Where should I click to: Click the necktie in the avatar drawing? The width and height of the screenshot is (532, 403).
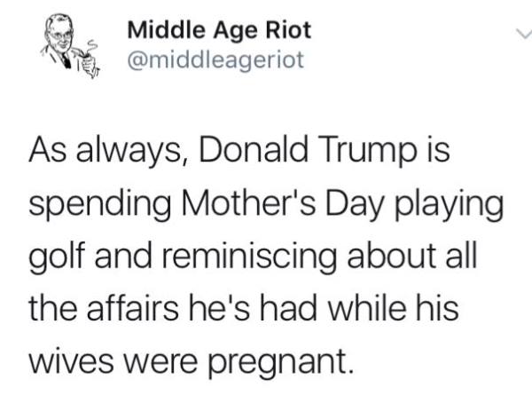tap(65, 60)
